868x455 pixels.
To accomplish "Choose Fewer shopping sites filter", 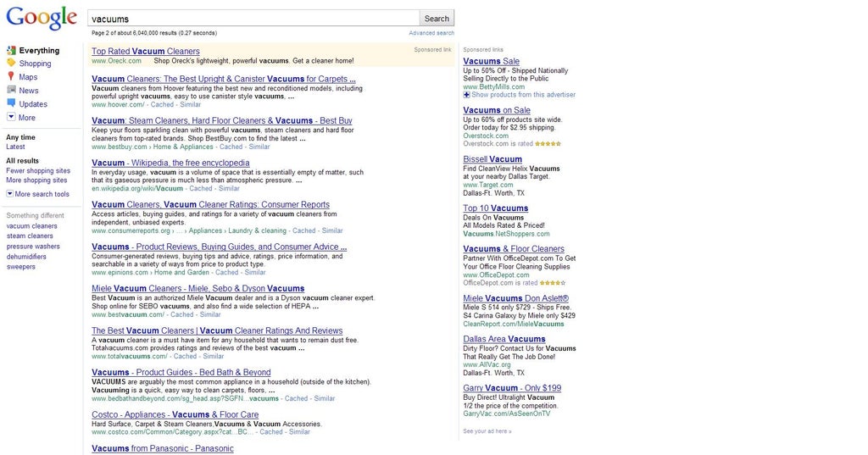I will pos(38,170).
